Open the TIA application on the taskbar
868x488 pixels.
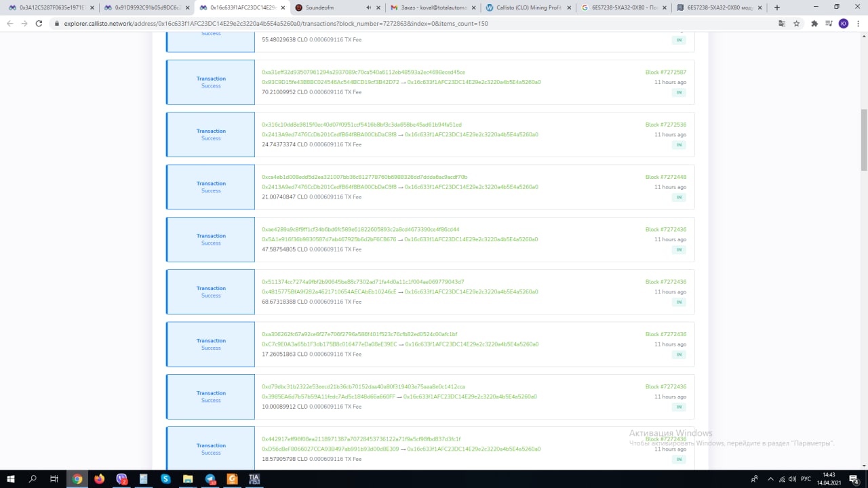coord(254,479)
